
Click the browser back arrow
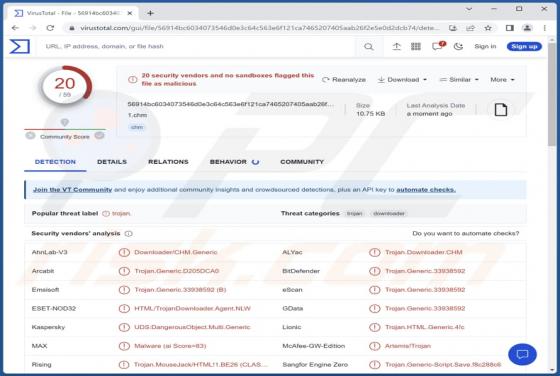[x=15, y=28]
